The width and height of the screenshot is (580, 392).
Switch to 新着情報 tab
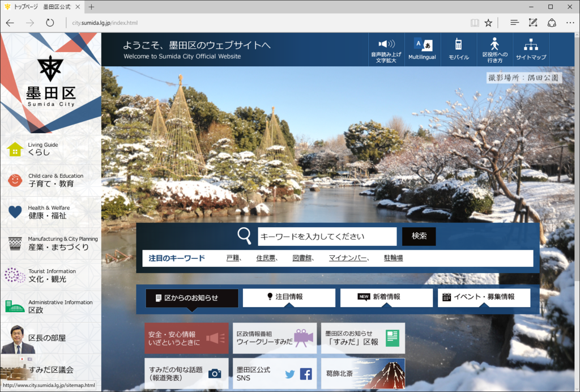(x=386, y=297)
